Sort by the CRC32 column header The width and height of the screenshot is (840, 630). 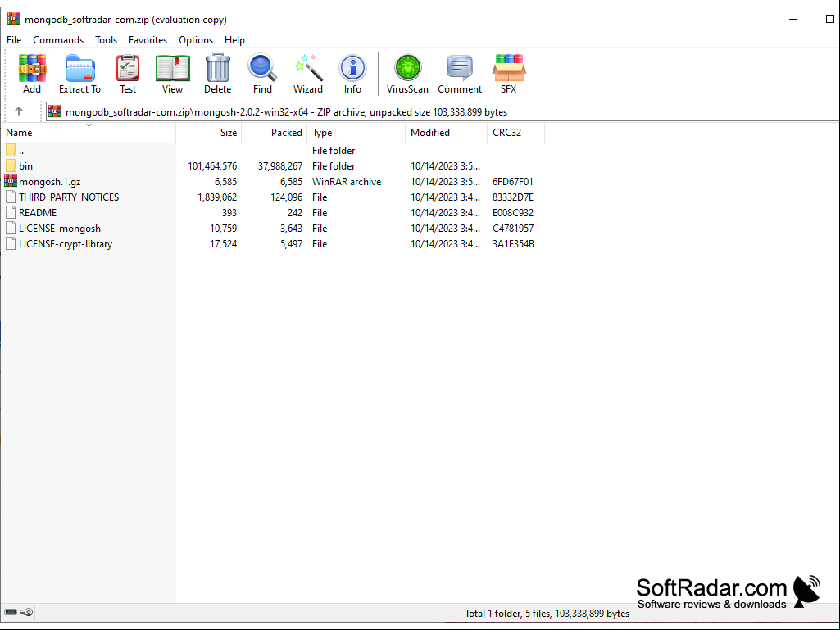pos(516,133)
